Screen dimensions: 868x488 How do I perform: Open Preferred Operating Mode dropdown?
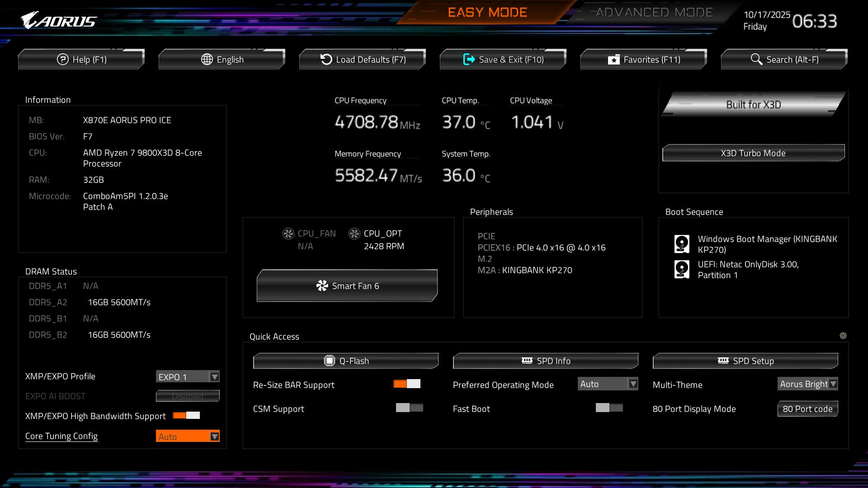(608, 384)
